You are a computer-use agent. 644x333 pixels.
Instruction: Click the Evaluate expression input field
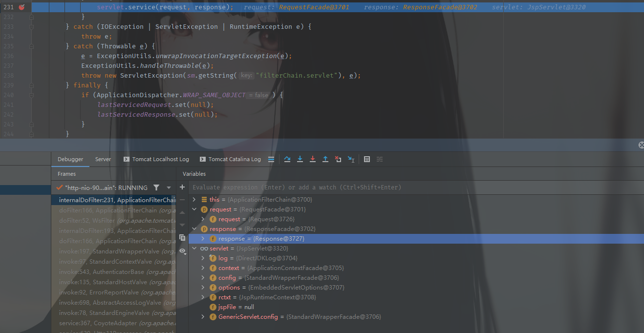point(415,187)
